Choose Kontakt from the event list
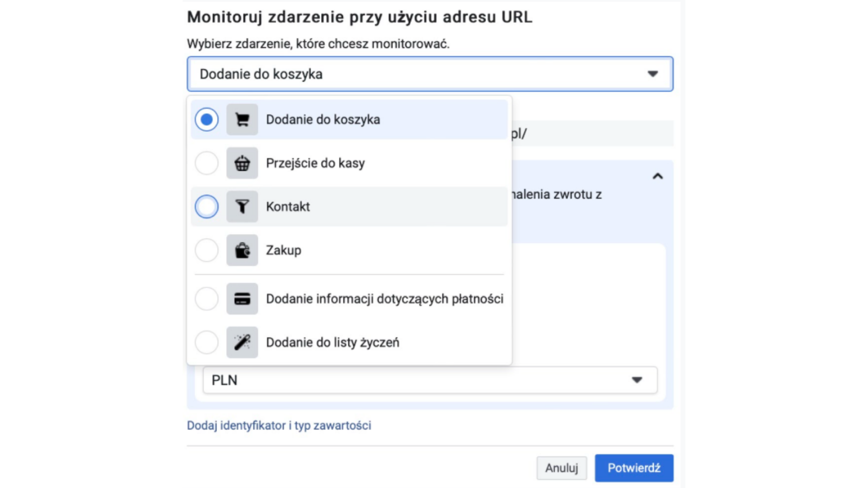This screenshot has height=488, width=868. coord(349,207)
